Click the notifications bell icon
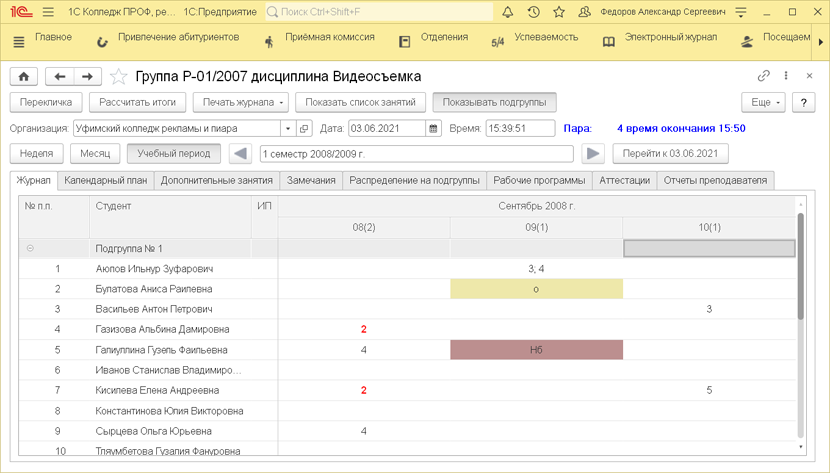The height and width of the screenshot is (473, 830). pyautogui.click(x=508, y=12)
